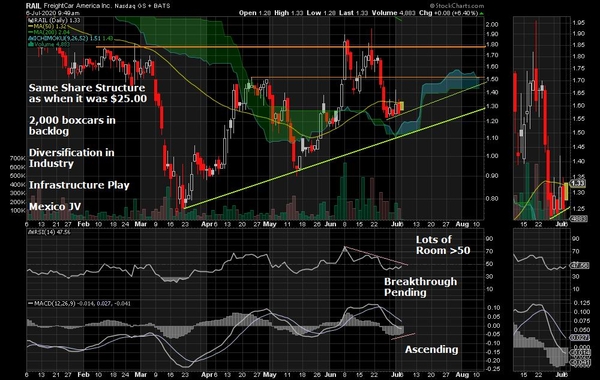Select the MA(200) 2.04 legend entry
This screenshot has width=600, height=380.
tap(49, 33)
